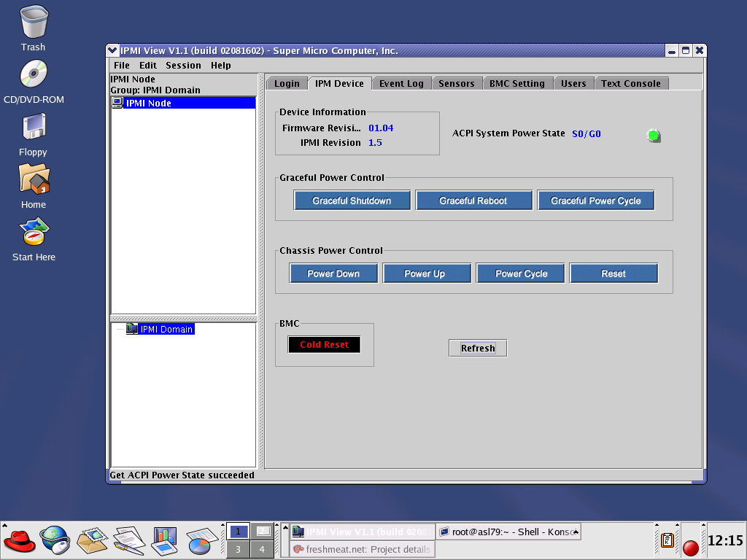Screen dimensions: 747x560
Task: Go to the BMC Setting tab
Action: tap(517, 83)
